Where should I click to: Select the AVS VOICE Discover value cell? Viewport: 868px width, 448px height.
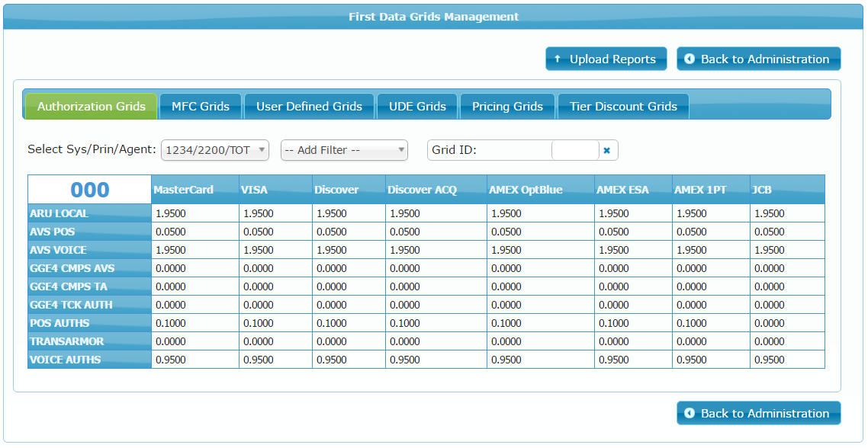[x=349, y=250]
